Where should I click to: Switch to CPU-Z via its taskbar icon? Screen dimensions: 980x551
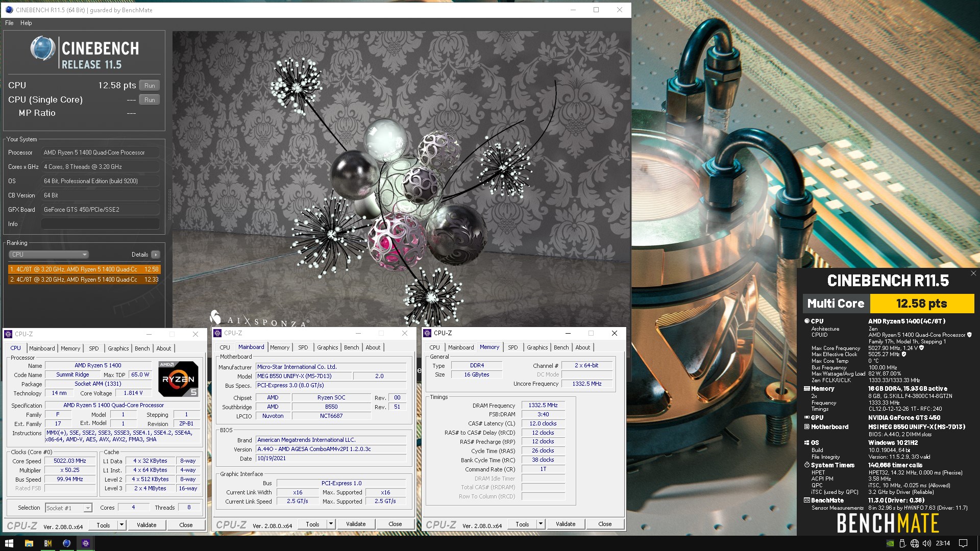[x=86, y=543]
